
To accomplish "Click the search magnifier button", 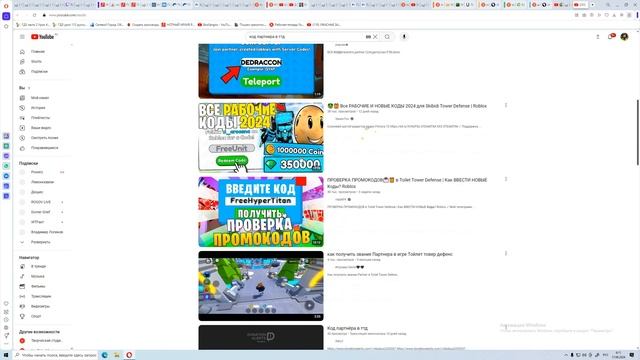I will [387, 37].
